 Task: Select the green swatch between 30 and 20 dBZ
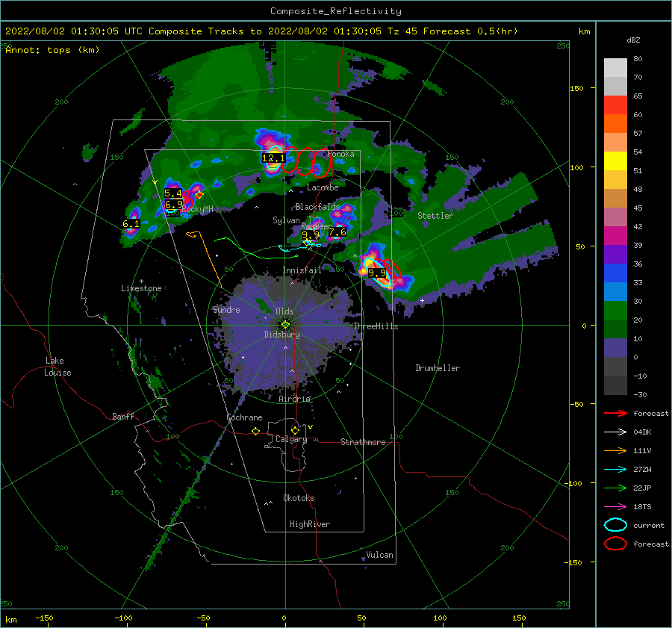(615, 311)
